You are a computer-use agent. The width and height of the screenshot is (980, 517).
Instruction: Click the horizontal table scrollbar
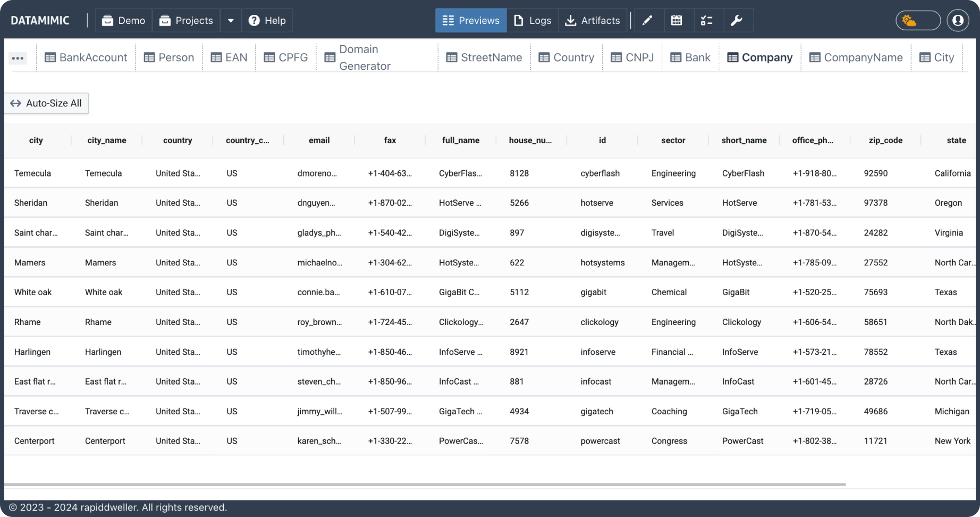pyautogui.click(x=425, y=485)
